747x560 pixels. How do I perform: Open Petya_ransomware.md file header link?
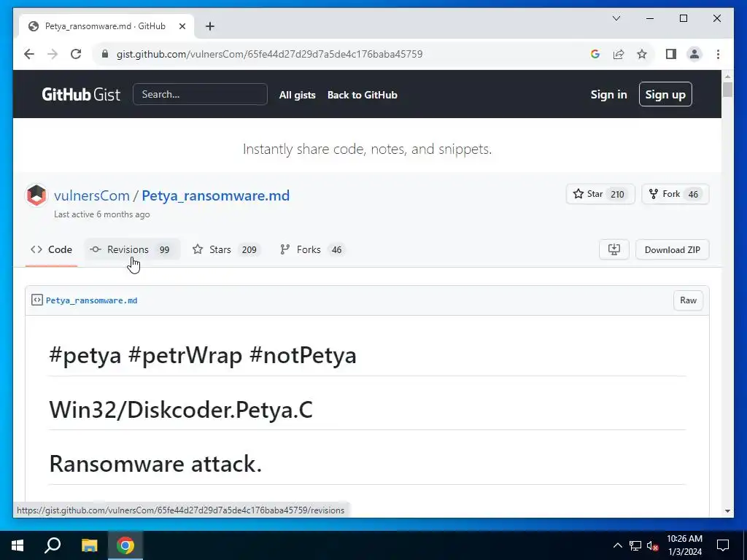(x=91, y=300)
